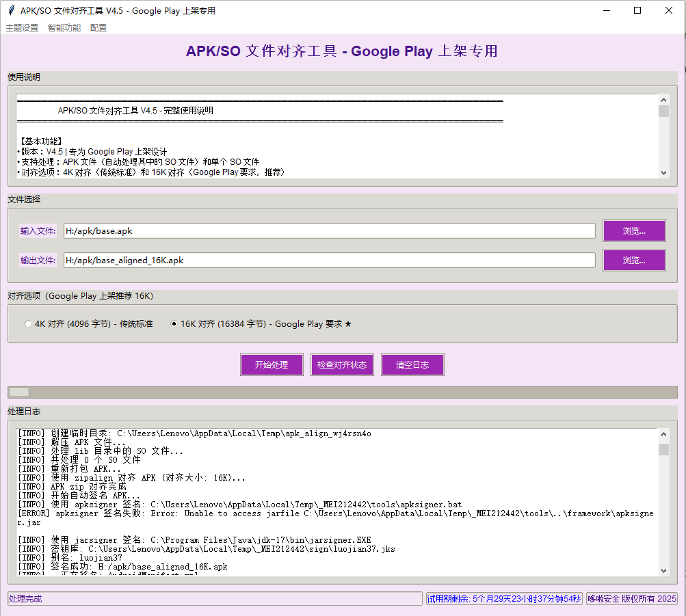Browse for the input file (输入文件)
This screenshot has height=616, width=686.
click(x=635, y=231)
